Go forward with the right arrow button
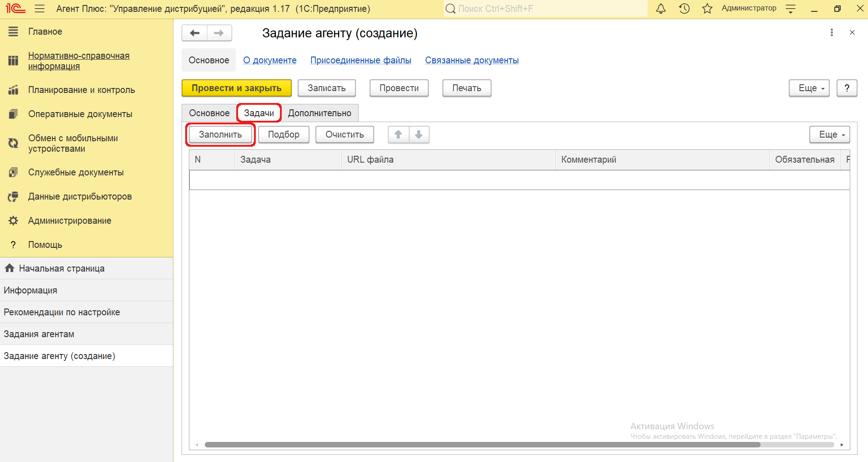The image size is (868, 462). [x=219, y=33]
